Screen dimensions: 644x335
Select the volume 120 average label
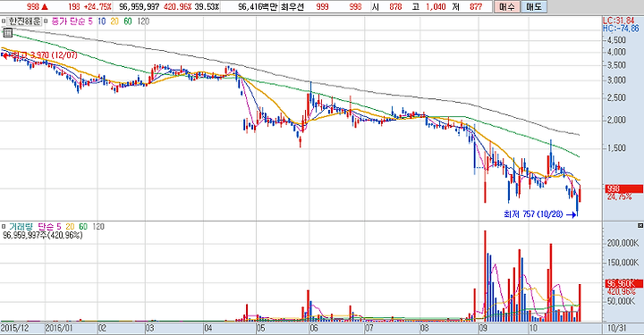(x=98, y=226)
